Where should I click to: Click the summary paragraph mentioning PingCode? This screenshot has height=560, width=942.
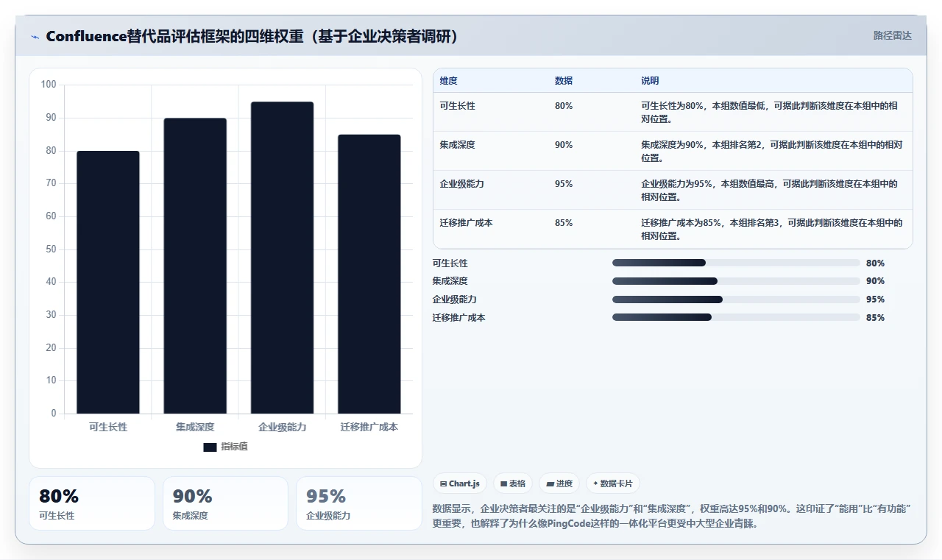tap(671, 516)
